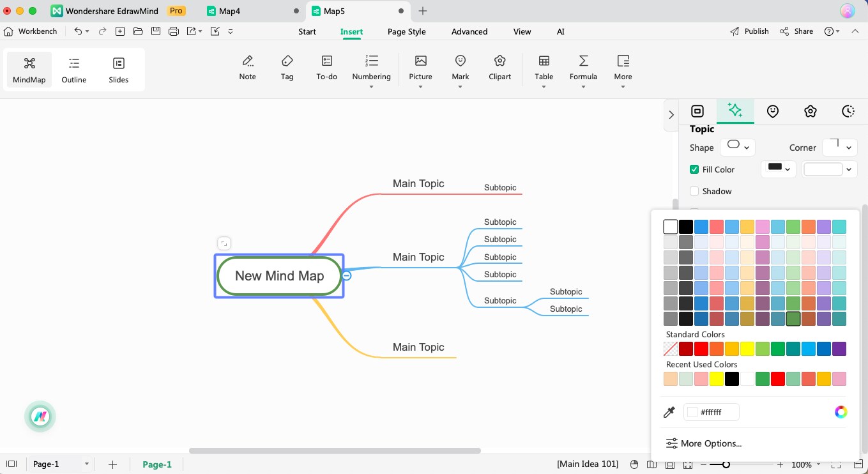Click the zoom slider handle

pos(726,464)
